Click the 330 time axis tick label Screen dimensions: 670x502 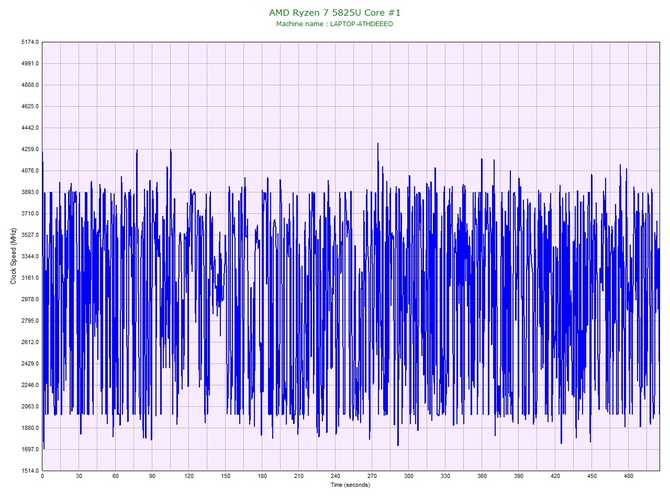445,476
